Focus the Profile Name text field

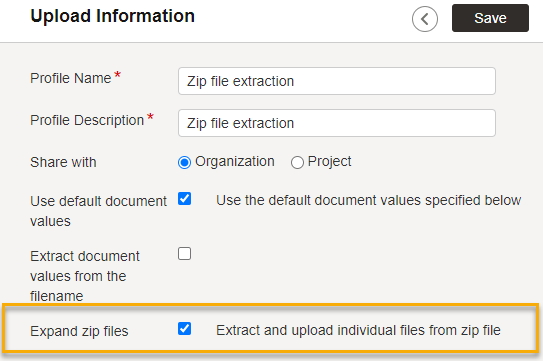click(x=337, y=81)
